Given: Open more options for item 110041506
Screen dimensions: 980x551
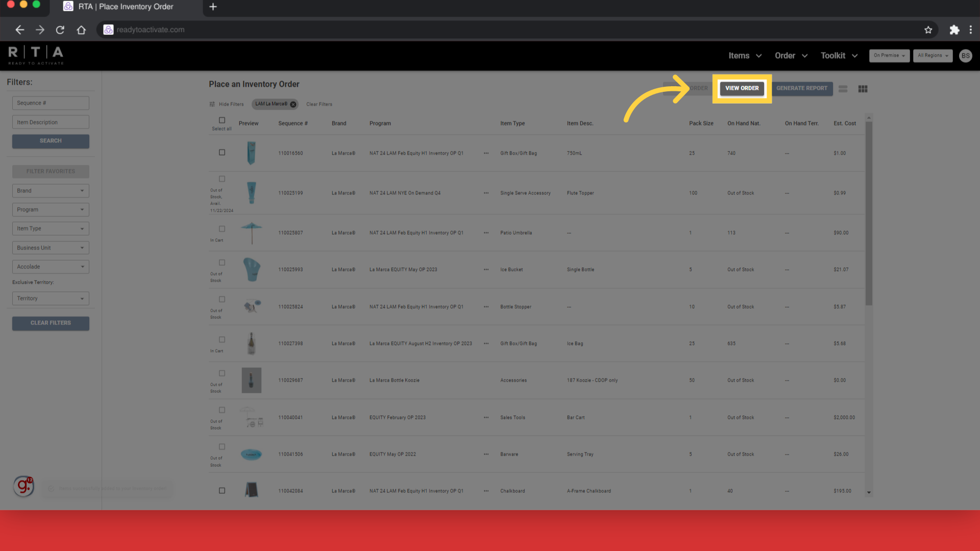Looking at the screenshot, I should pos(486,454).
